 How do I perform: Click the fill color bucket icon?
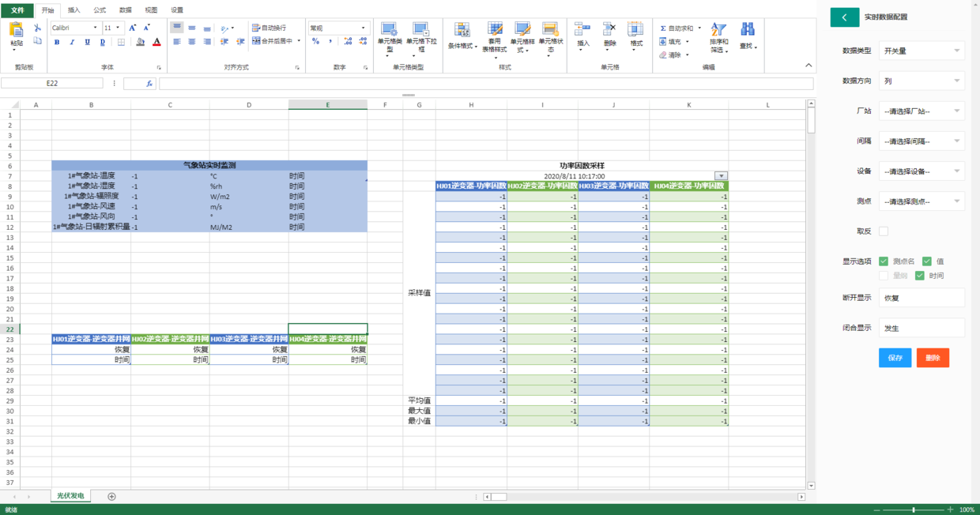pyautogui.click(x=141, y=42)
